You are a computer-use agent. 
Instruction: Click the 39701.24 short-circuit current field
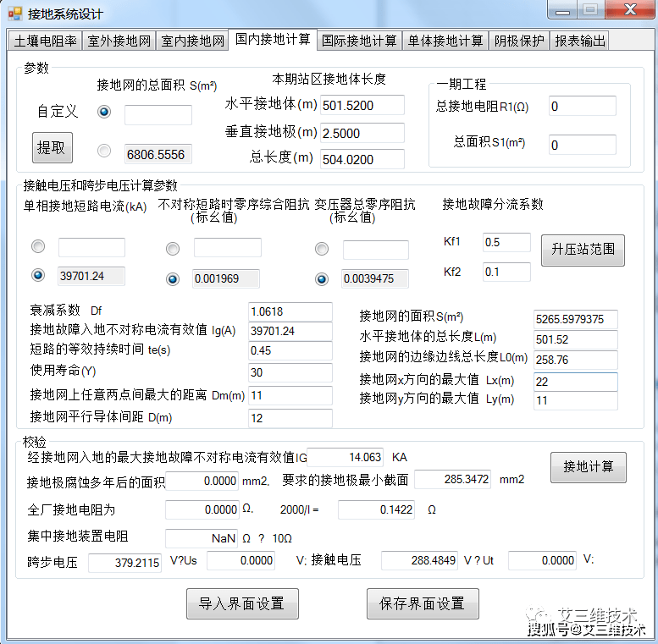(x=91, y=276)
